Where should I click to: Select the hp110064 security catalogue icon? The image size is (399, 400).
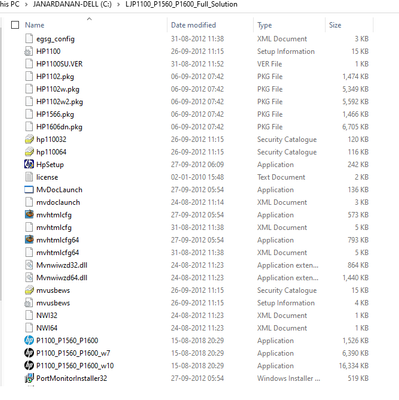29,152
